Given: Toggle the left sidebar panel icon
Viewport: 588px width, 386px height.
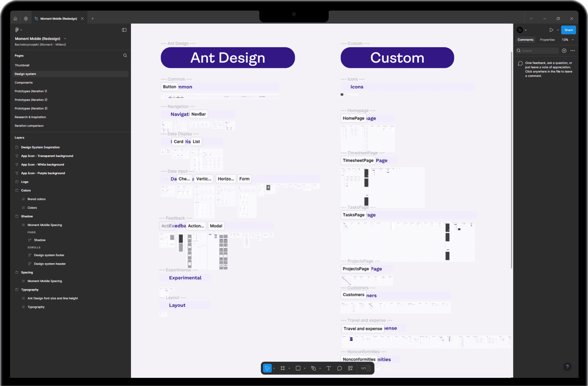Looking at the screenshot, I should [x=124, y=30].
